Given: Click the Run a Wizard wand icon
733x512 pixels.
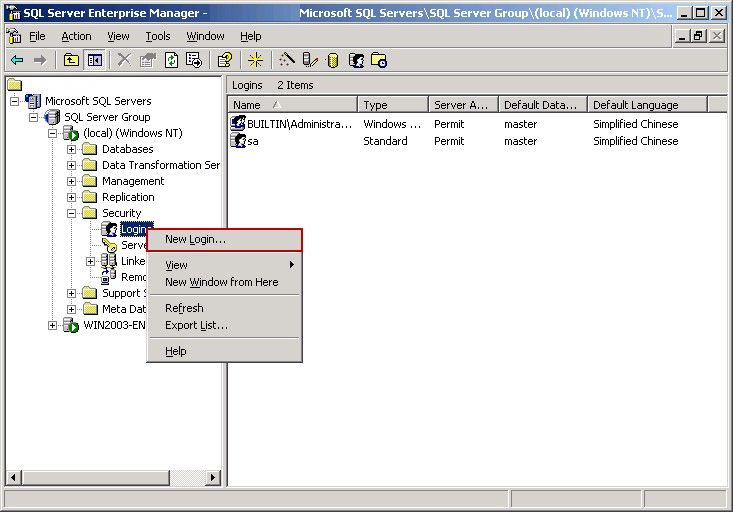Looking at the screenshot, I should pos(287,60).
